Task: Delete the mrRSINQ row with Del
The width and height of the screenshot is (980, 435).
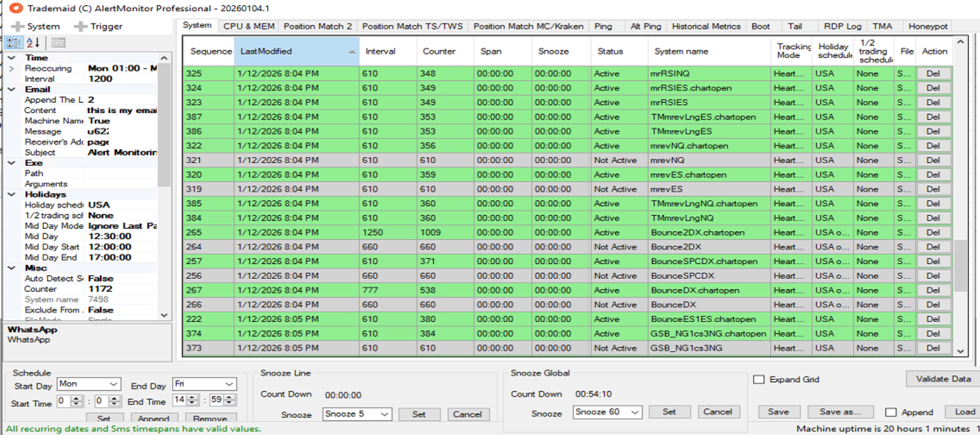Action: click(x=933, y=74)
